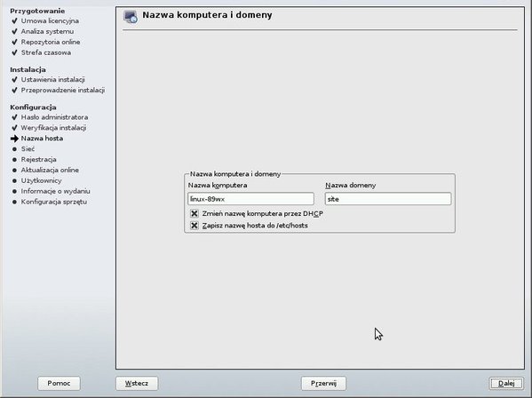Click the bullet icon beside Sieć
The image size is (532, 398).
click(x=14, y=149)
